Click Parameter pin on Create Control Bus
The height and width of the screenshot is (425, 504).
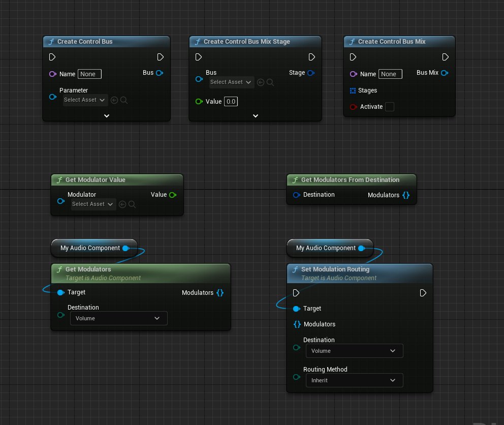coord(53,97)
